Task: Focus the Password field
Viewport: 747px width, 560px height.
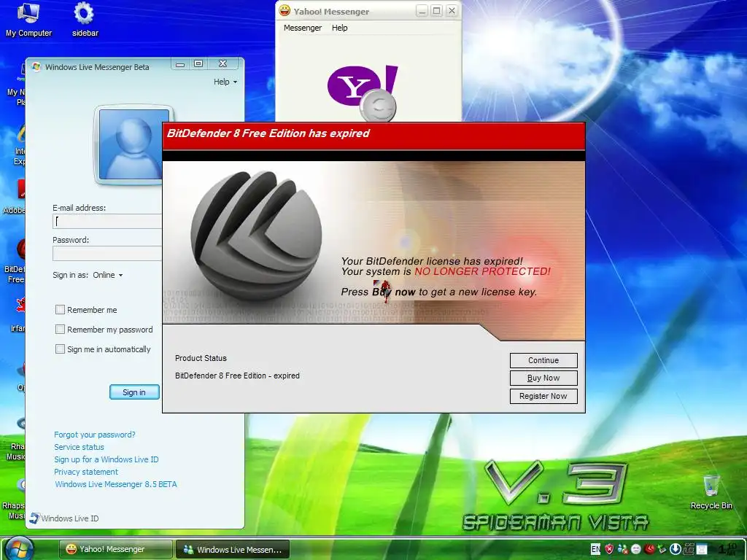Action: pos(107,253)
